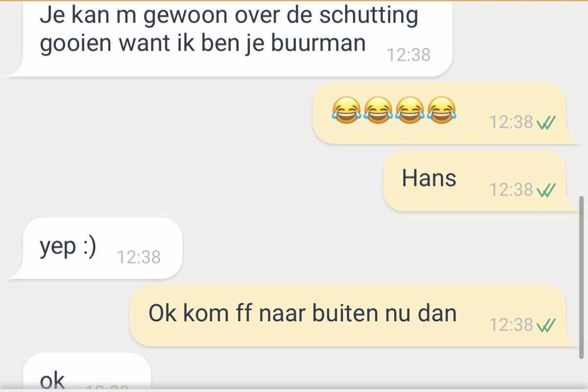
Task: Click the first laughing emoji
Action: click(x=346, y=109)
